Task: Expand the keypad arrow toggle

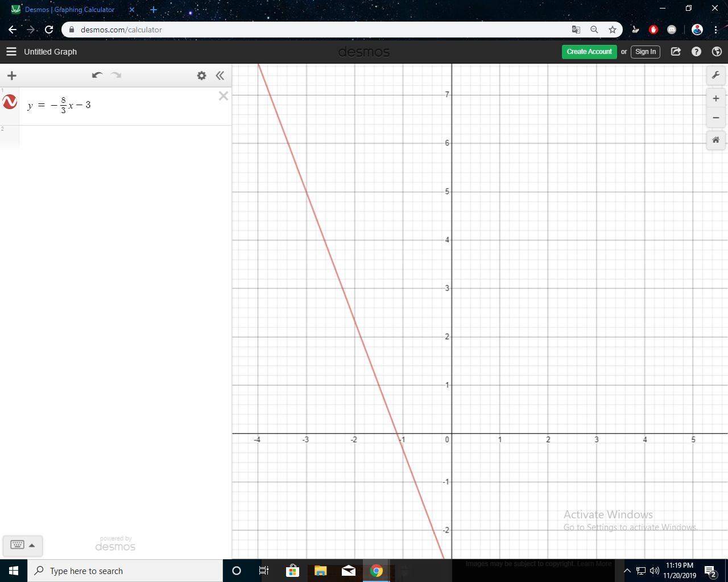Action: (32, 545)
